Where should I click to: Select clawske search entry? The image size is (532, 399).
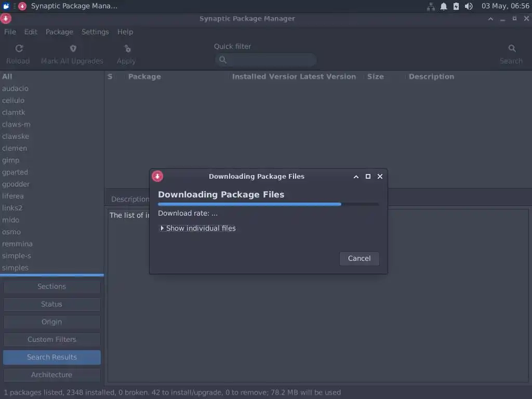coord(16,137)
